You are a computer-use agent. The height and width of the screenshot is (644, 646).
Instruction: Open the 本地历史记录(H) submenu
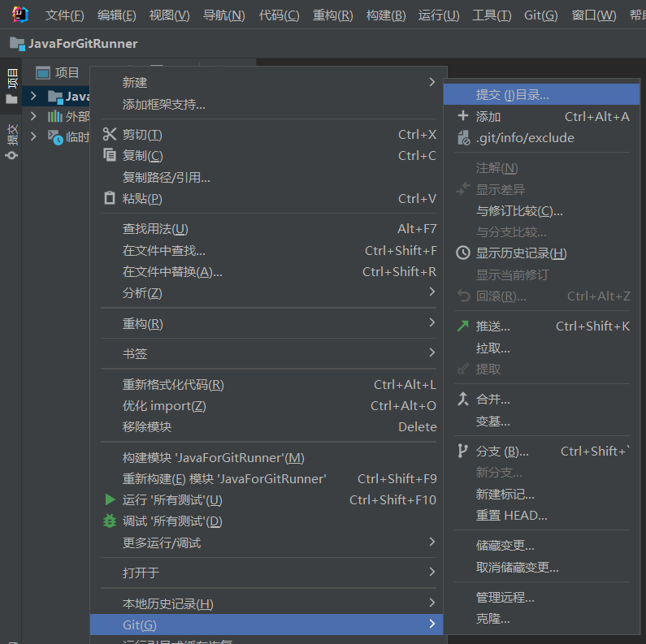pos(268,603)
